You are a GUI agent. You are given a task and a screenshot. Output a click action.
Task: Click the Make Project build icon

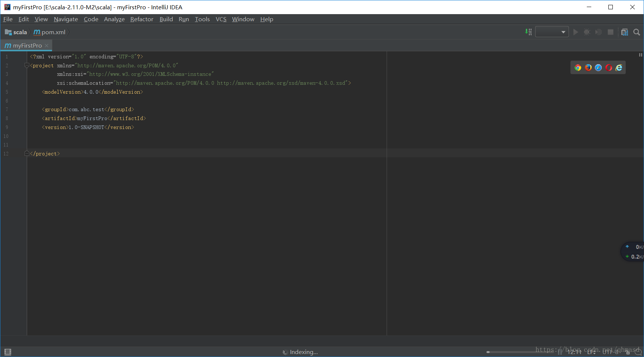(x=528, y=32)
